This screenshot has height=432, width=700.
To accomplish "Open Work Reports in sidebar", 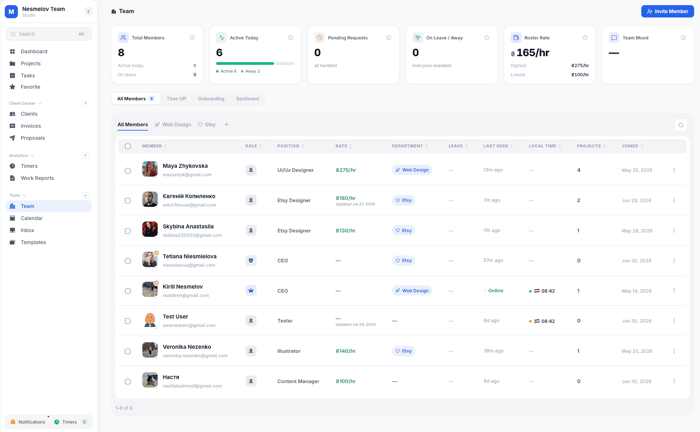I will coord(38,178).
